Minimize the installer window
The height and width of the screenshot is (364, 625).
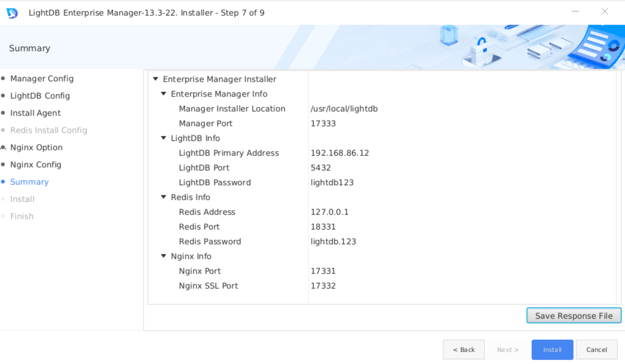[x=575, y=11]
